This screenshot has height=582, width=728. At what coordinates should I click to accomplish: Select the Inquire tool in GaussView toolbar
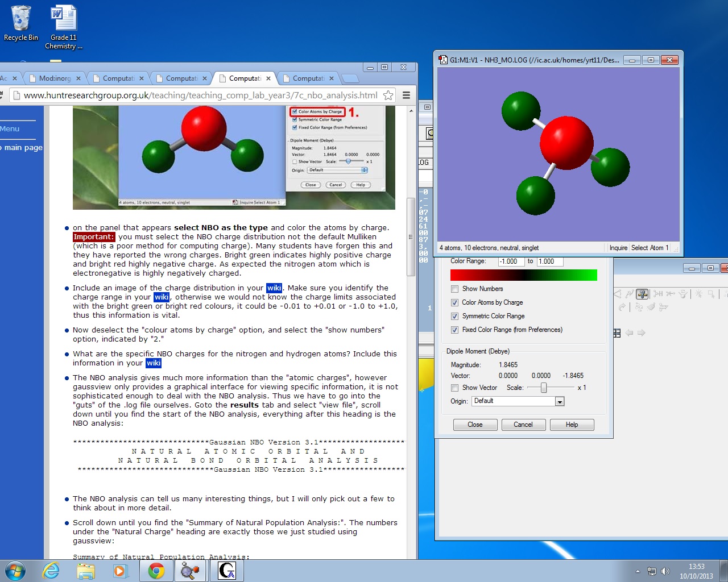point(642,294)
